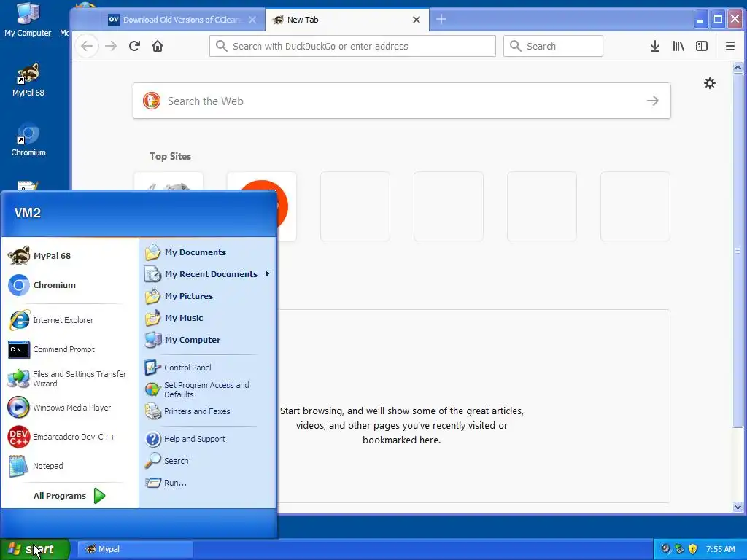Launch Windows Media Player from Start menu
The height and width of the screenshot is (560, 747).
69,408
